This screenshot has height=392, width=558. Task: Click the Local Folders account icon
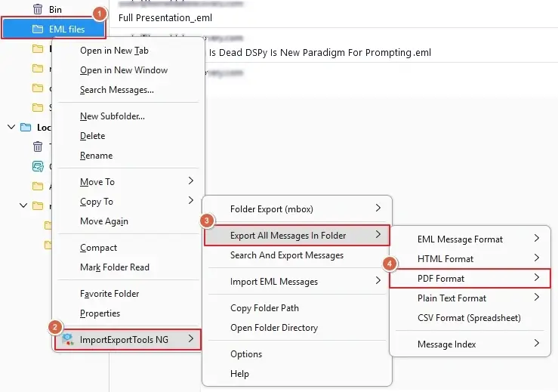[26, 127]
